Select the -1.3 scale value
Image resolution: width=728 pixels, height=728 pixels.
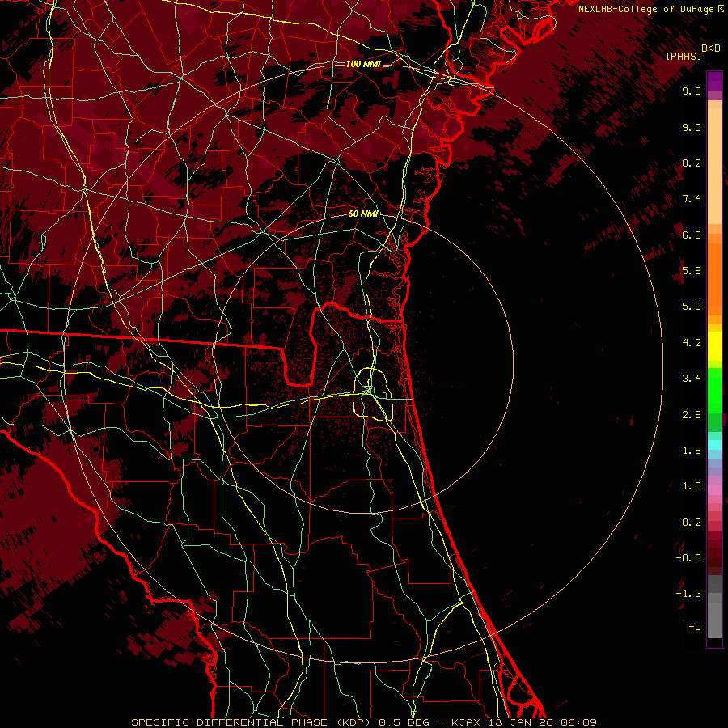click(x=688, y=594)
